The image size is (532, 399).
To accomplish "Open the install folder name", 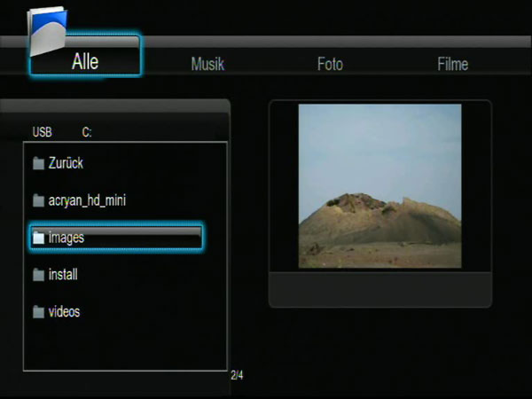I will click(63, 275).
